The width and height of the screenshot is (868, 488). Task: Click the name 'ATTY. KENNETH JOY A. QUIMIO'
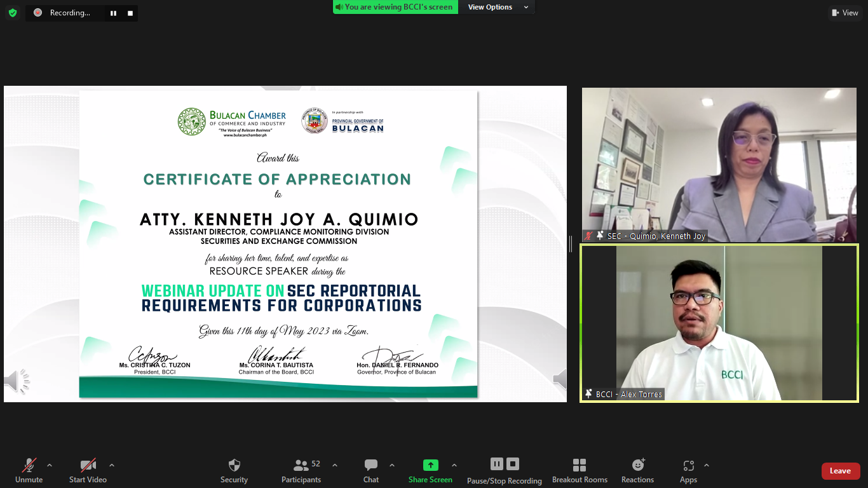point(279,220)
